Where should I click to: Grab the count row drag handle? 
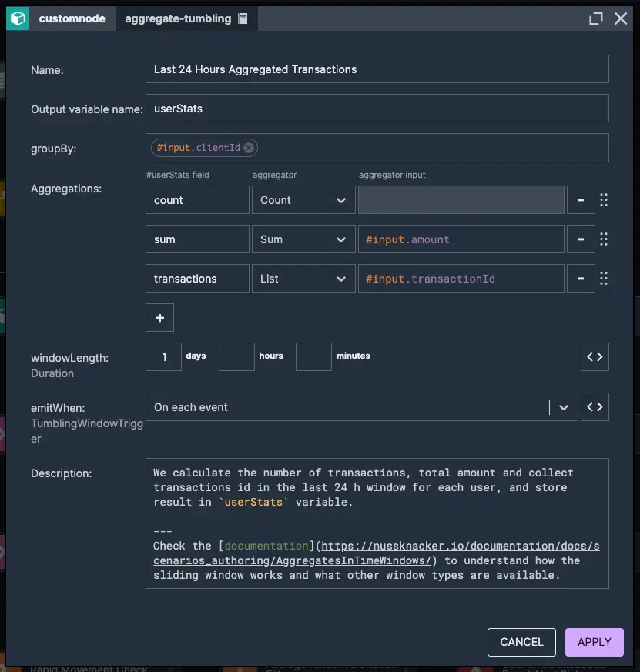coord(604,199)
